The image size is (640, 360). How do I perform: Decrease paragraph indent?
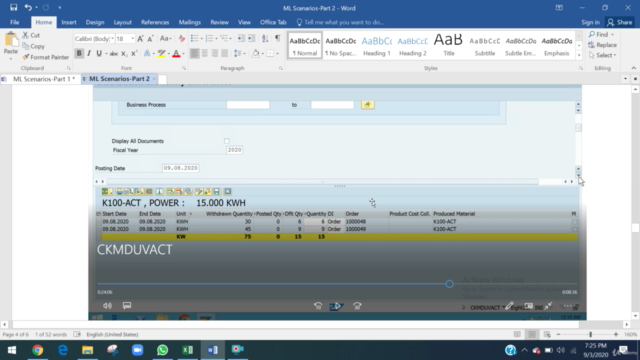point(241,39)
